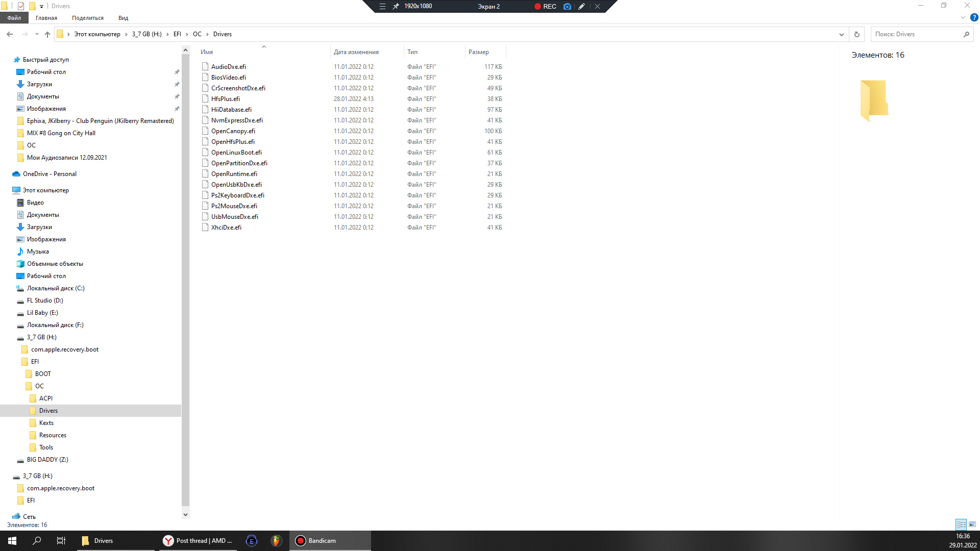Click the EFI breadcrumb in address bar
The width and height of the screenshot is (980, 551).
pyautogui.click(x=177, y=34)
